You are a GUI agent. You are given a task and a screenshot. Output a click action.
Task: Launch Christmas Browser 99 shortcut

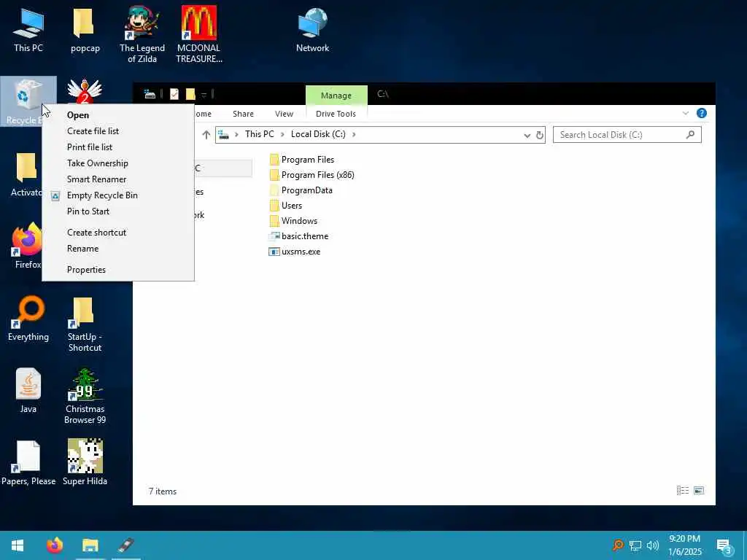(x=85, y=396)
